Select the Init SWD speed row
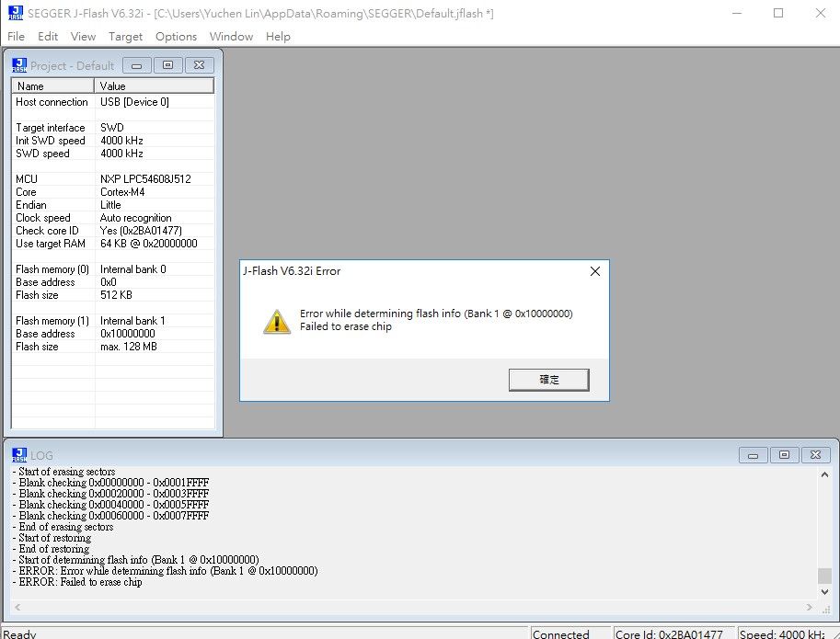This screenshot has height=639, width=840. click(113, 141)
